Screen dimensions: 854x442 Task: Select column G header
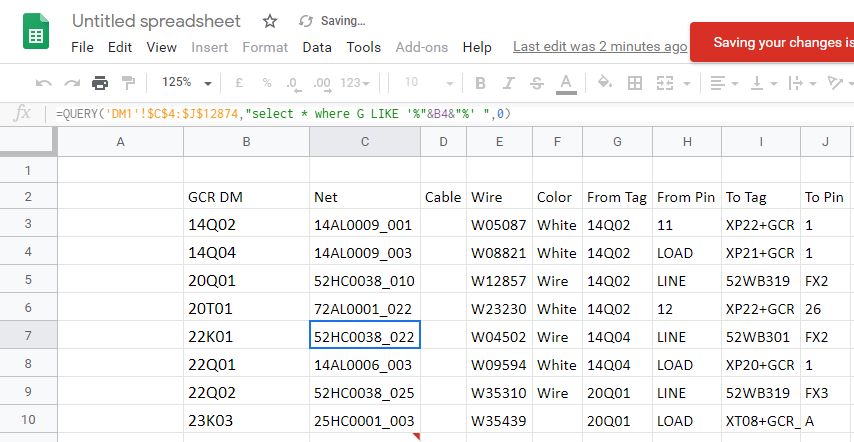click(617, 142)
